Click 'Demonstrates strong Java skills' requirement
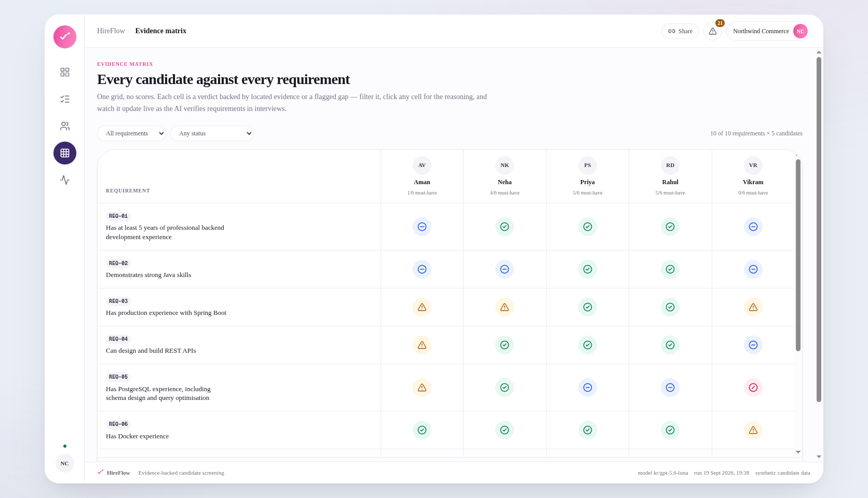Viewport: 868px width, 498px height. point(148,275)
